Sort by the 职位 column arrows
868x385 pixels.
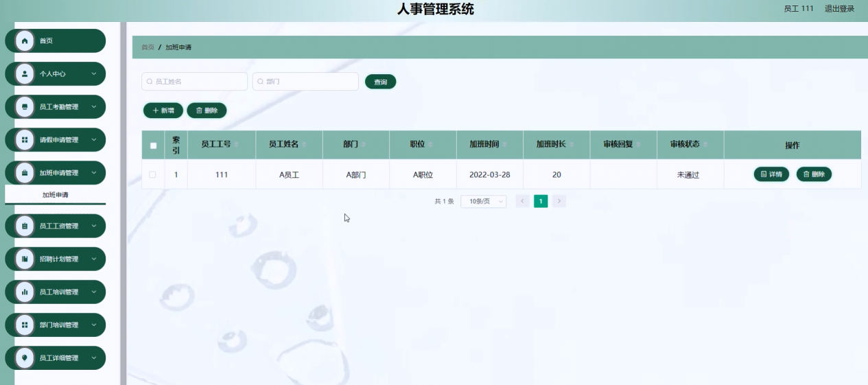431,145
